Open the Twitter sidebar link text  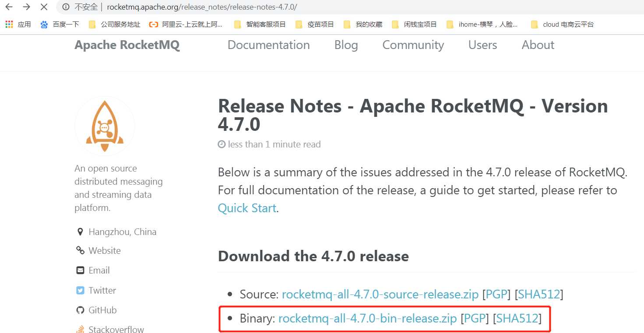pos(102,291)
